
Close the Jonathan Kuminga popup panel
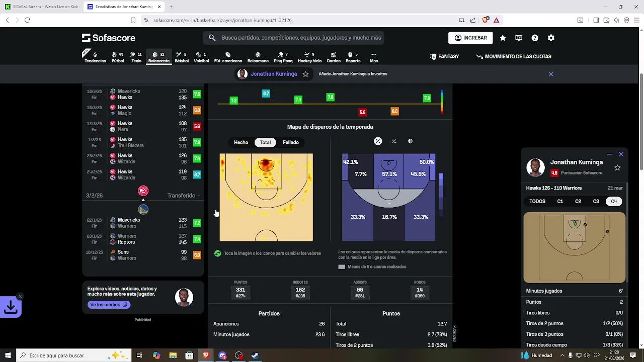click(x=621, y=154)
